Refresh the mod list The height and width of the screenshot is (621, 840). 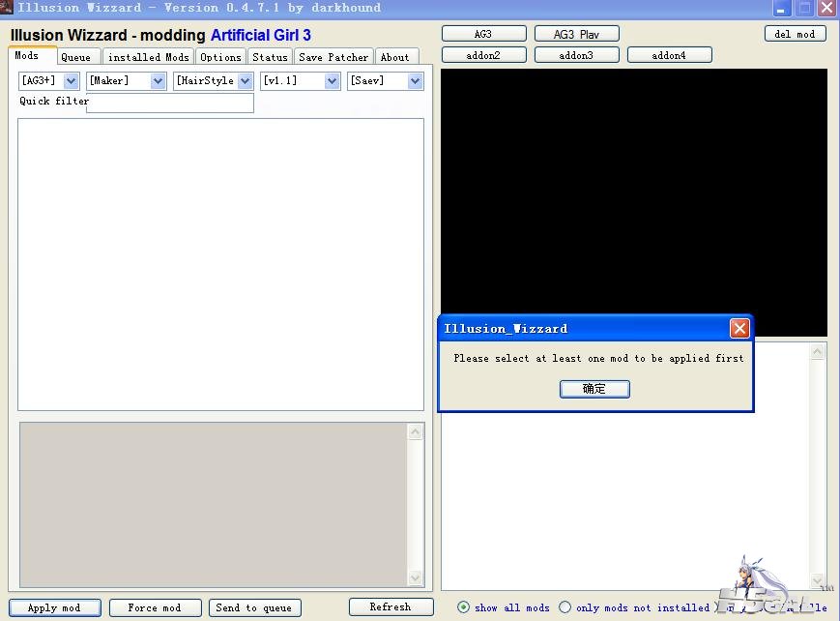[391, 606]
